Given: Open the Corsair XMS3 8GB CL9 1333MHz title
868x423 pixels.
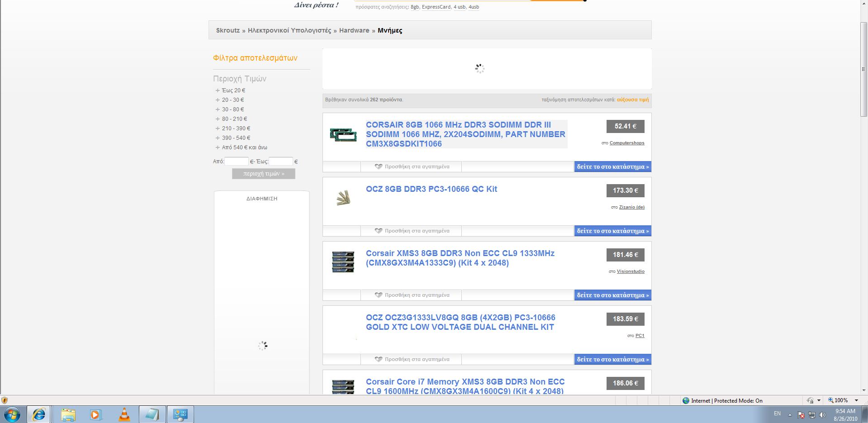Looking at the screenshot, I should (460, 258).
